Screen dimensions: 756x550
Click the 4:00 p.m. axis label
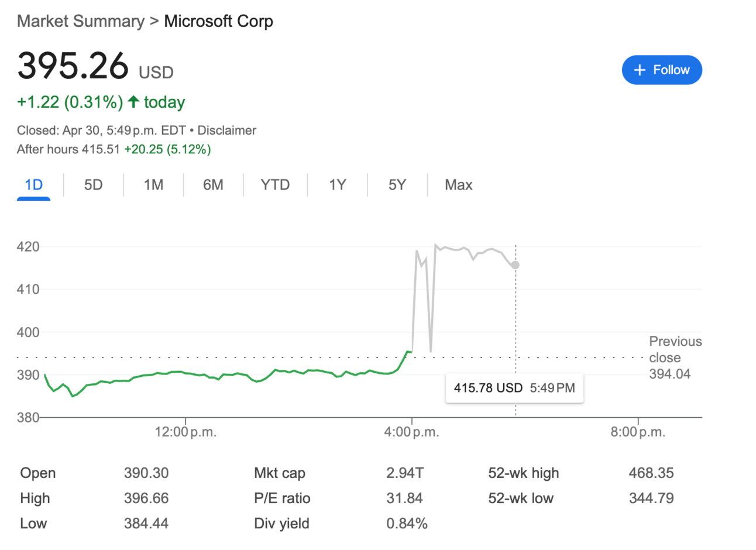tap(411, 432)
